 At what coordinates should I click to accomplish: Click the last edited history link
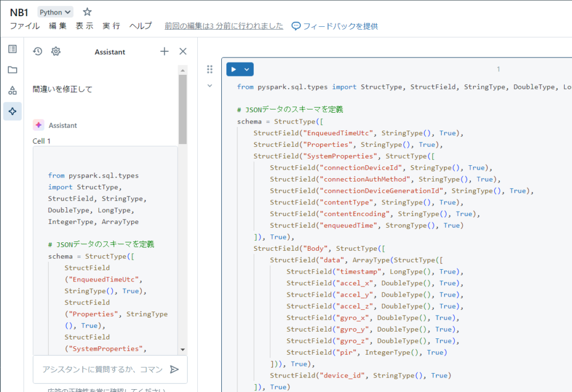(223, 26)
